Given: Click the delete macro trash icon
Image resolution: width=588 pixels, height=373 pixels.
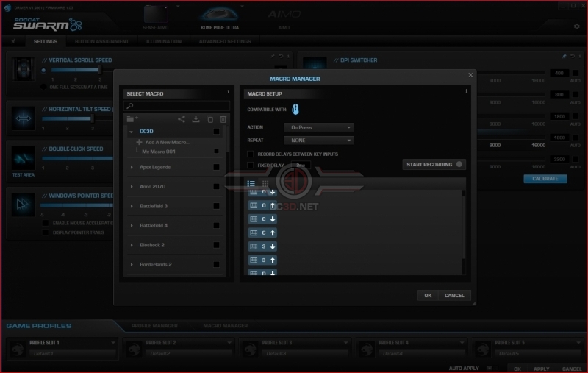Looking at the screenshot, I should pos(223,119).
